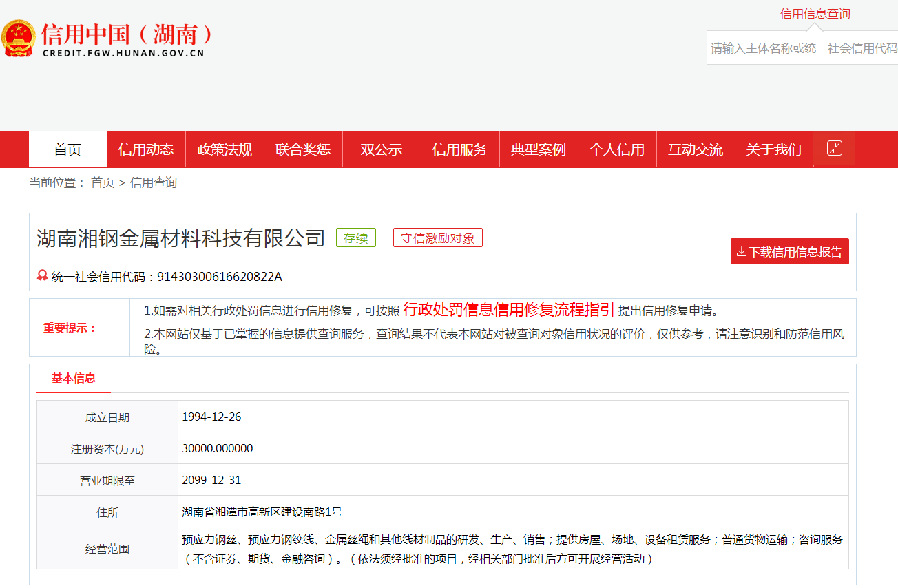Click the 首页 breadcrumb link
The height and width of the screenshot is (588, 898).
coord(103,182)
